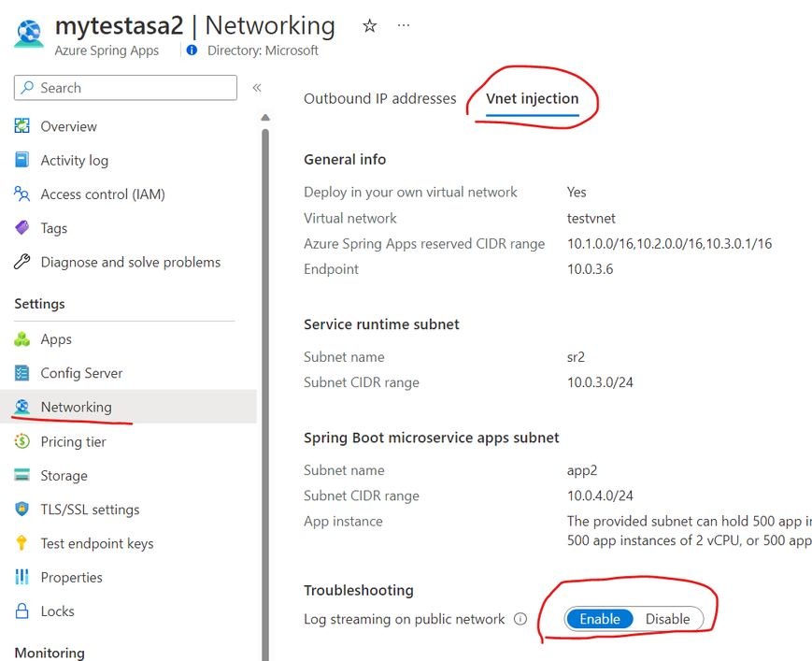Image resolution: width=812 pixels, height=661 pixels.
Task: Open the more options ellipsis menu
Action: (404, 25)
